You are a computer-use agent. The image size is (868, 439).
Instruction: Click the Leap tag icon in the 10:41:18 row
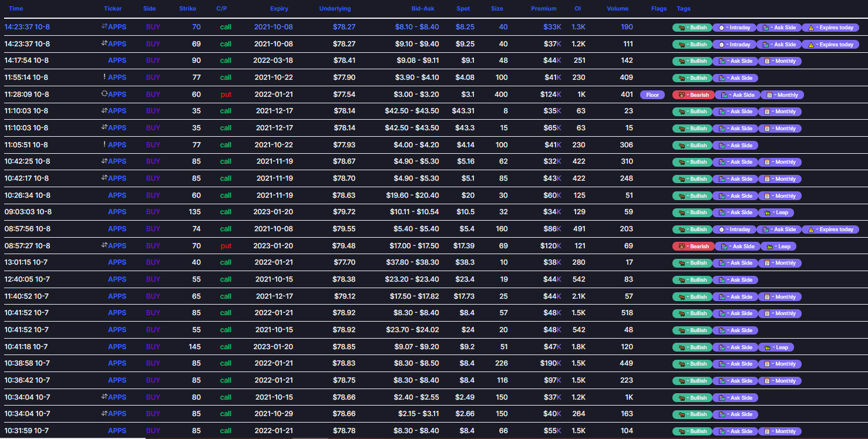(x=767, y=347)
